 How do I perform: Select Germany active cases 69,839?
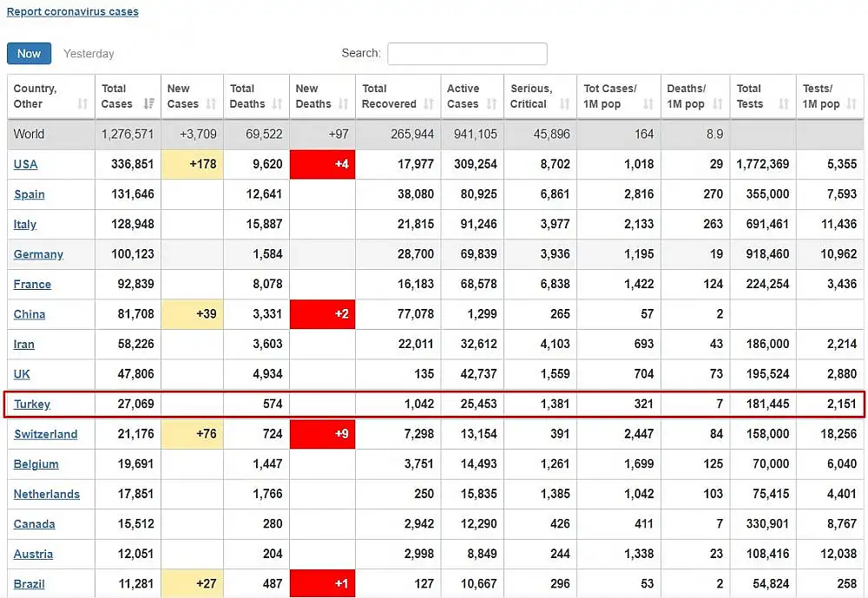click(x=478, y=254)
